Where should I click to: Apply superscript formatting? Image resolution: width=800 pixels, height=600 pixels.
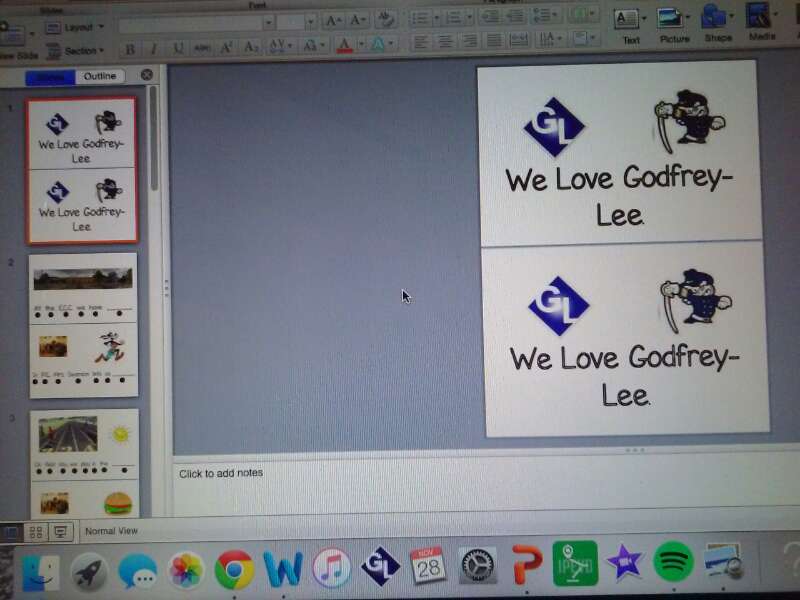226,47
